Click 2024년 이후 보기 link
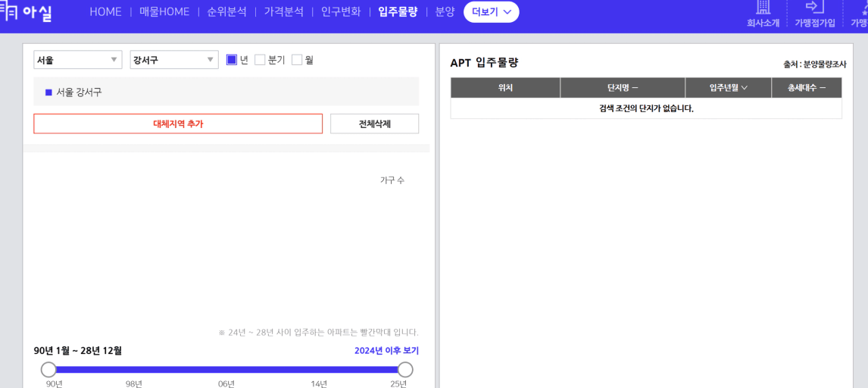Image resolution: width=868 pixels, height=388 pixels. (386, 350)
